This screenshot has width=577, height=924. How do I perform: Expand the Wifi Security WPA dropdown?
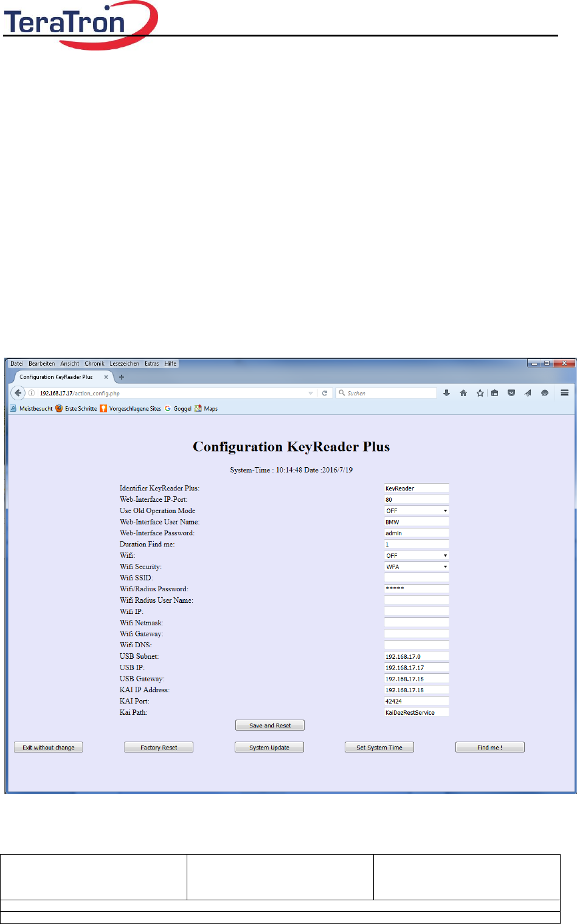[x=416, y=566]
